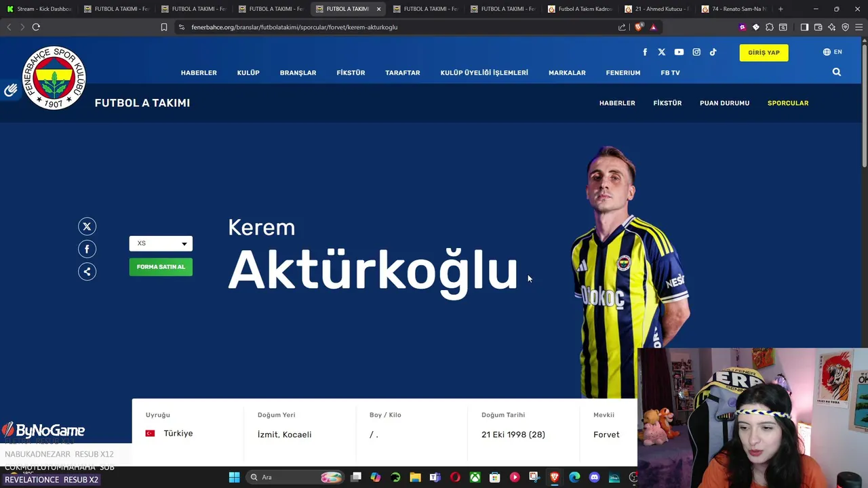Open FİKSTÜR in main navigation
The image size is (868, 488).
pos(351,73)
